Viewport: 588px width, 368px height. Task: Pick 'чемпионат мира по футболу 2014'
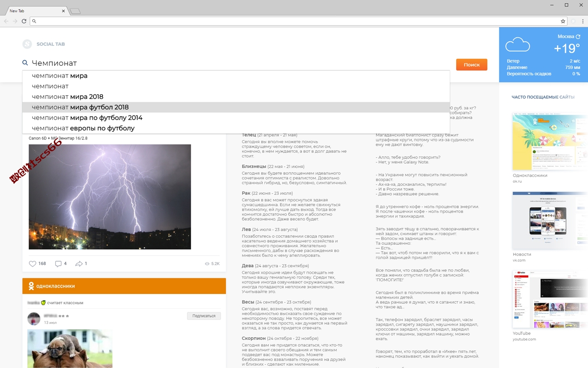(x=236, y=118)
